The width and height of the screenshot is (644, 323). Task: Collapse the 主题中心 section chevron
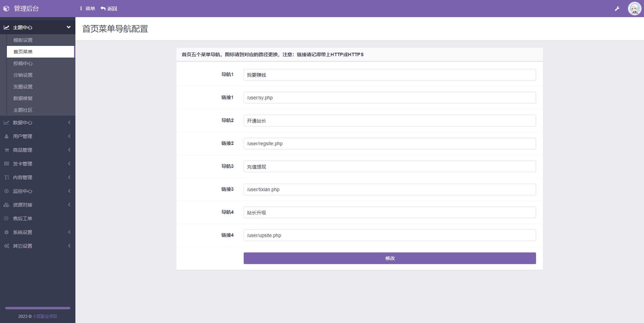69,27
